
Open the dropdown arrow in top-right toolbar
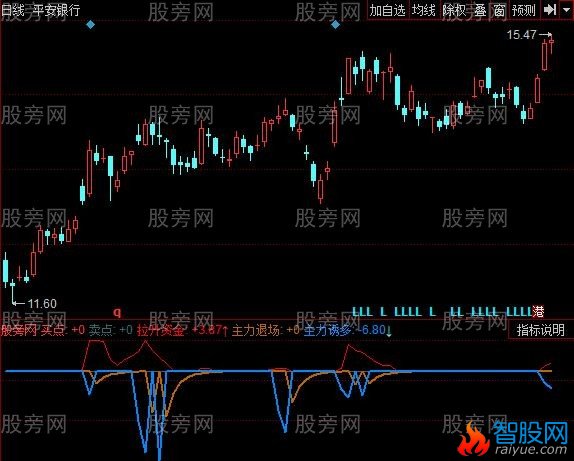pos(566,10)
